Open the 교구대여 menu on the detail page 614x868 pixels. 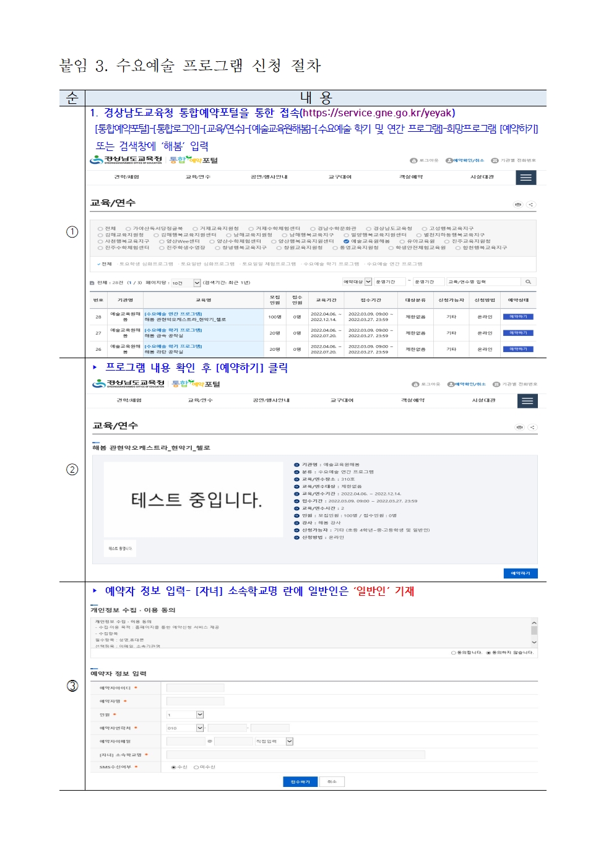(342, 401)
